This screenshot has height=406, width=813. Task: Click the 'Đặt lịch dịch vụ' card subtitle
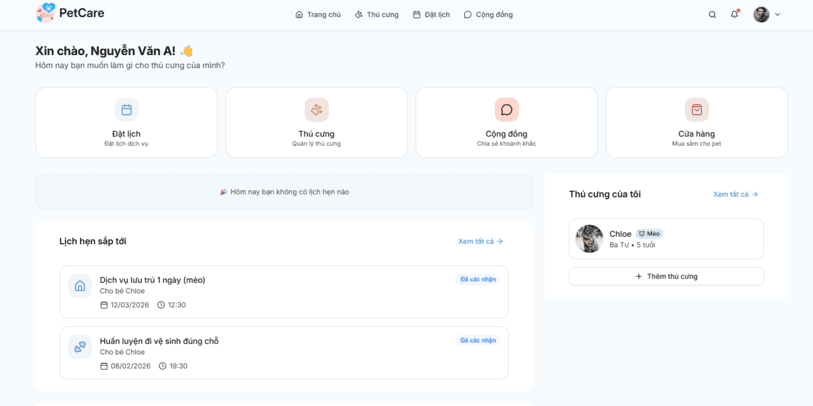click(x=127, y=144)
